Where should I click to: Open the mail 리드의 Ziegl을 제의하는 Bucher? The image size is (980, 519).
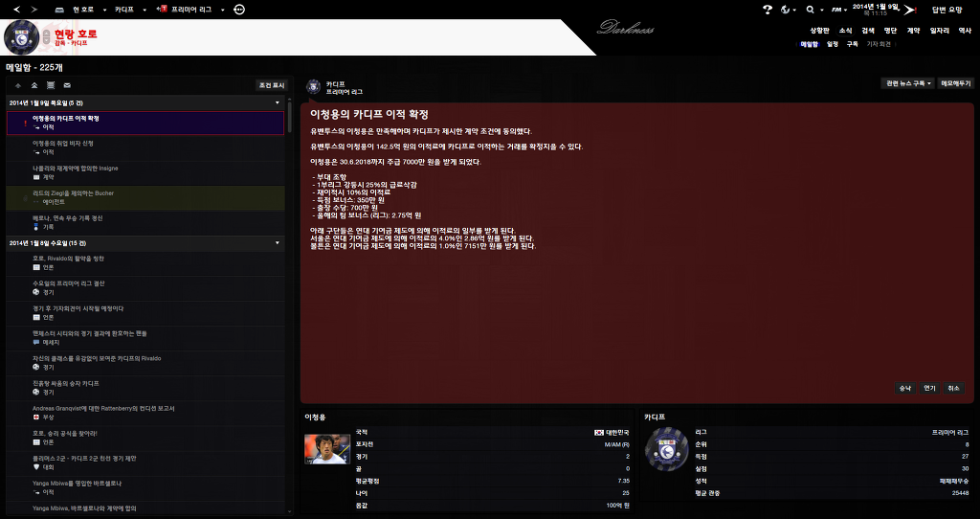pyautogui.click(x=145, y=197)
